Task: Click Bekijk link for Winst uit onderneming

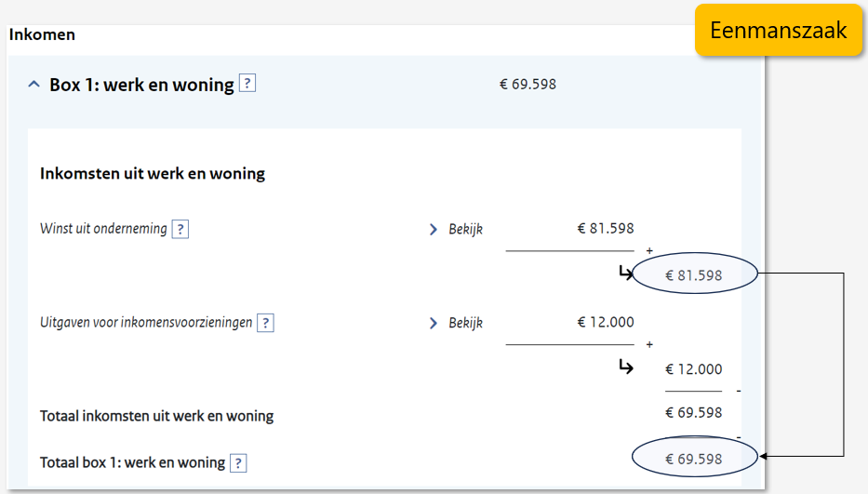Action: click(x=465, y=229)
